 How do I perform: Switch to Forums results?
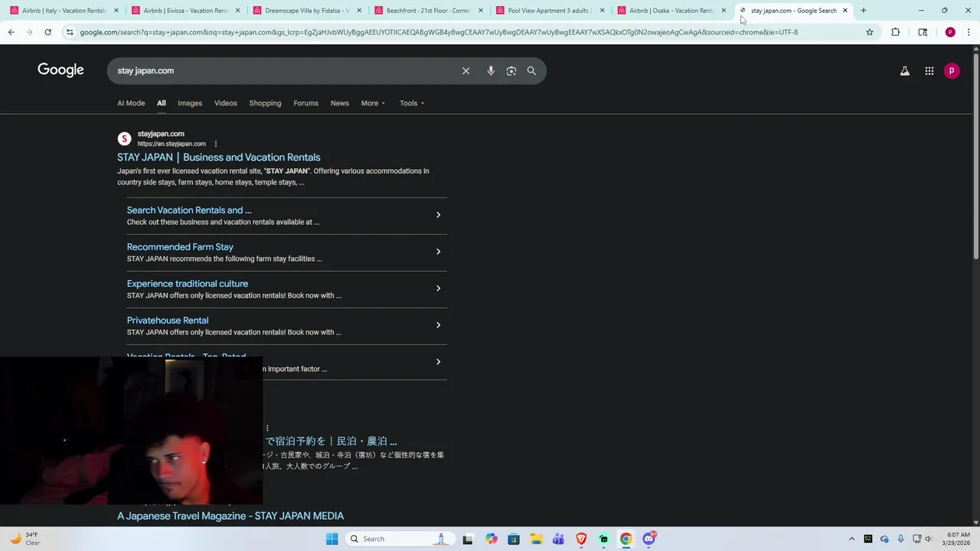[305, 103]
